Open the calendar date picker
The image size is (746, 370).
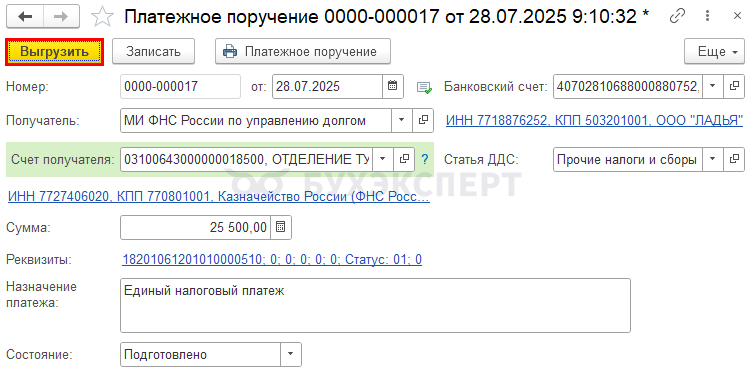[x=393, y=87]
